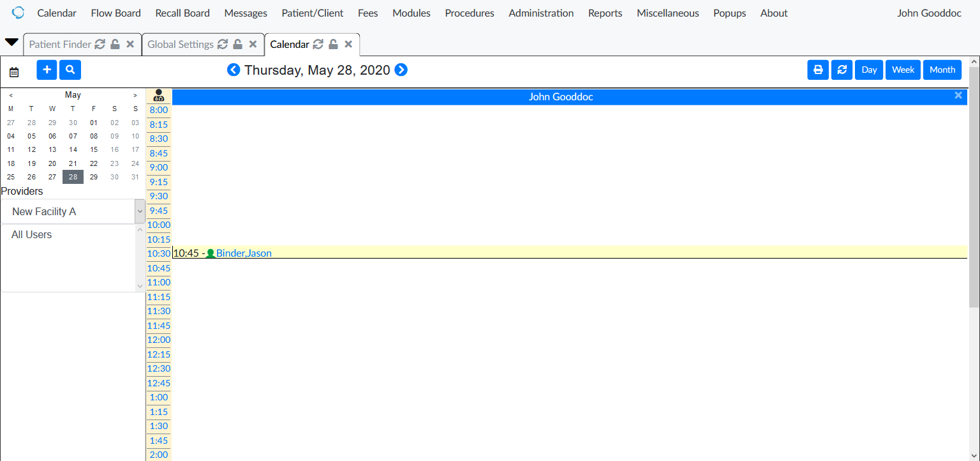Switch to the Global Settings tab
This screenshot has height=461, width=980.
point(181,44)
